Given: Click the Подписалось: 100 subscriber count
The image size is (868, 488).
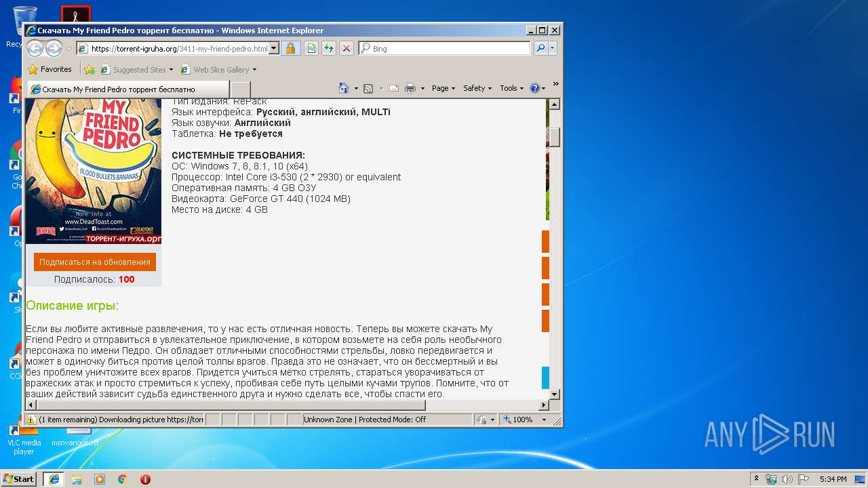Looking at the screenshot, I should coord(94,279).
